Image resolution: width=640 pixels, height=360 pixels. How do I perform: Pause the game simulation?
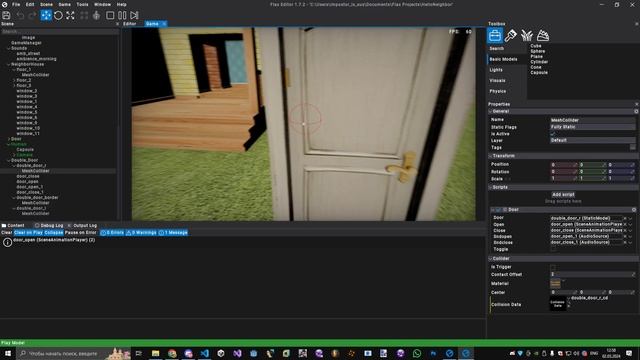122,16
